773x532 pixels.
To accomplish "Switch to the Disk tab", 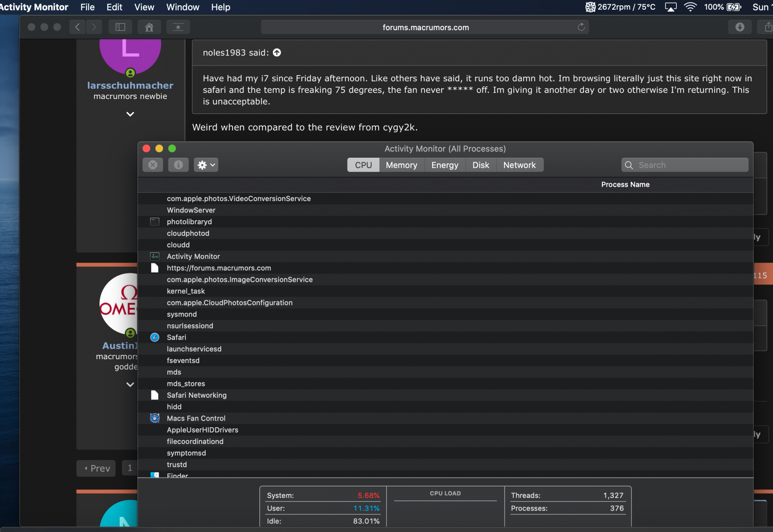I will [x=481, y=165].
